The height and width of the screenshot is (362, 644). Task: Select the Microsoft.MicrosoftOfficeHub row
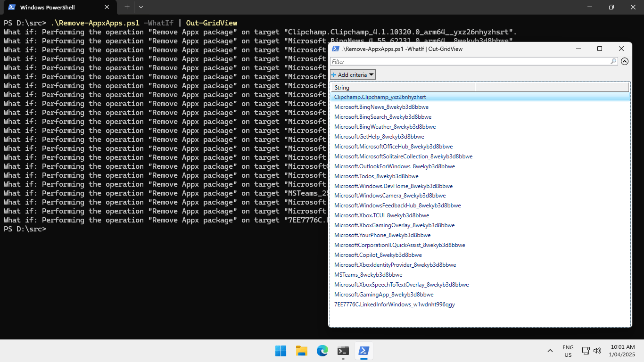(x=480, y=147)
